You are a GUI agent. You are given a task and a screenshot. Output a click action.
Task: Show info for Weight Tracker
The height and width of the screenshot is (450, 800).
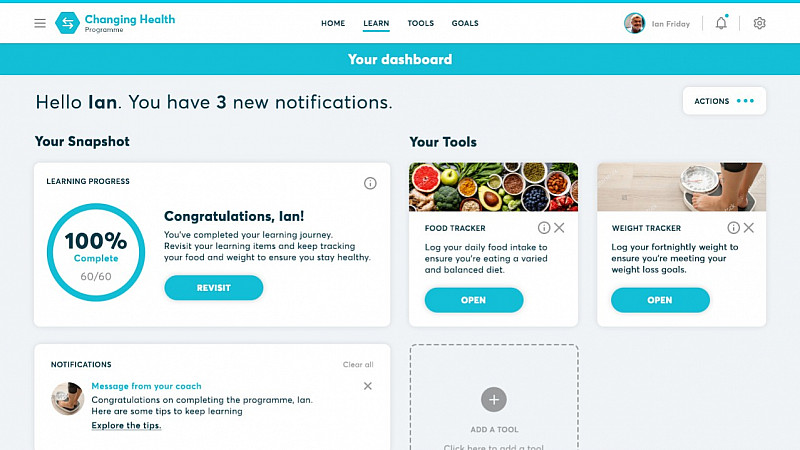[733, 228]
